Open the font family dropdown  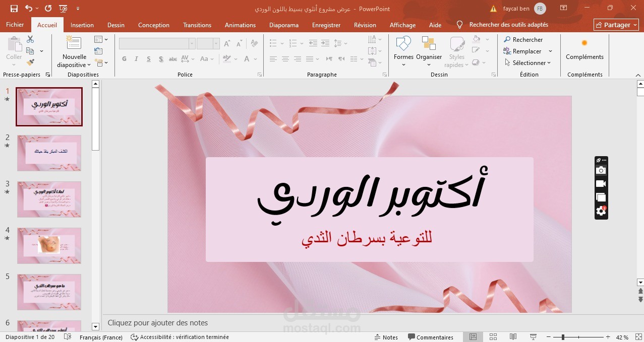click(x=192, y=43)
